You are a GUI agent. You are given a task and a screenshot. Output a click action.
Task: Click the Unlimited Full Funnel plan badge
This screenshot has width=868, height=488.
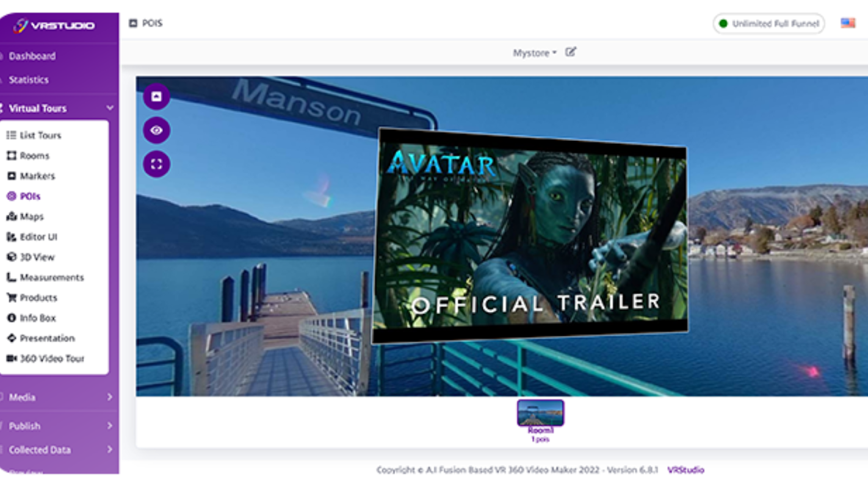coord(769,24)
